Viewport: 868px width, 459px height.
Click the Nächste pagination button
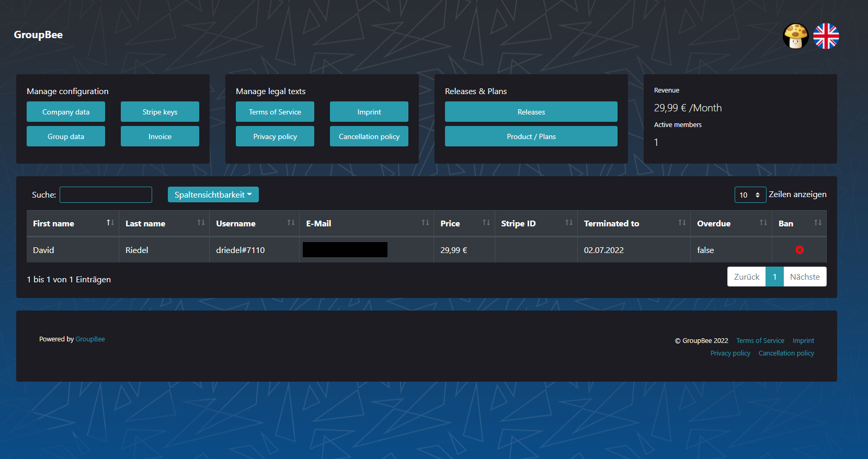click(805, 277)
